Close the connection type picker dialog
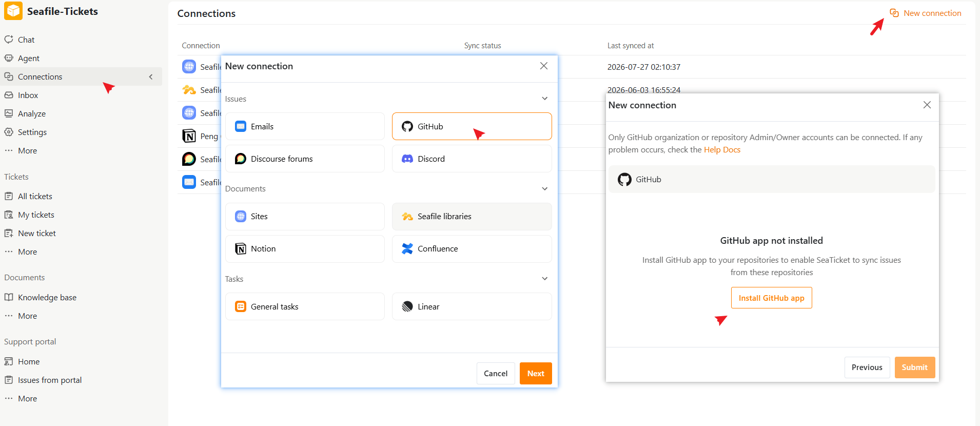The width and height of the screenshot is (980, 426). [x=544, y=66]
